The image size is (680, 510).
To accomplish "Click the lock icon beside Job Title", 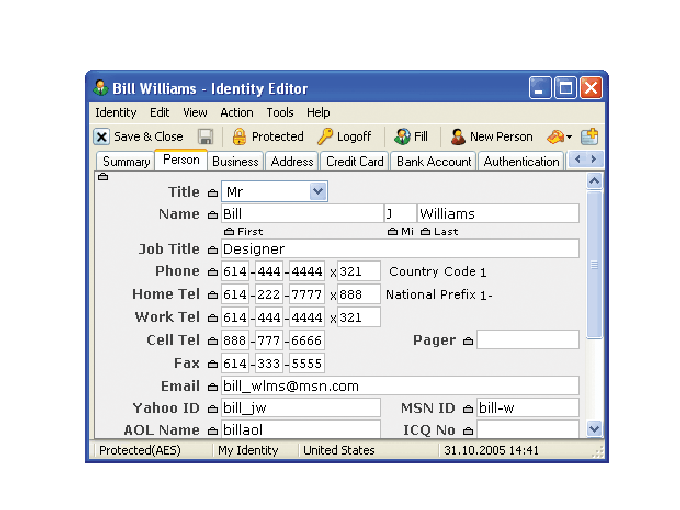I will coord(212,250).
